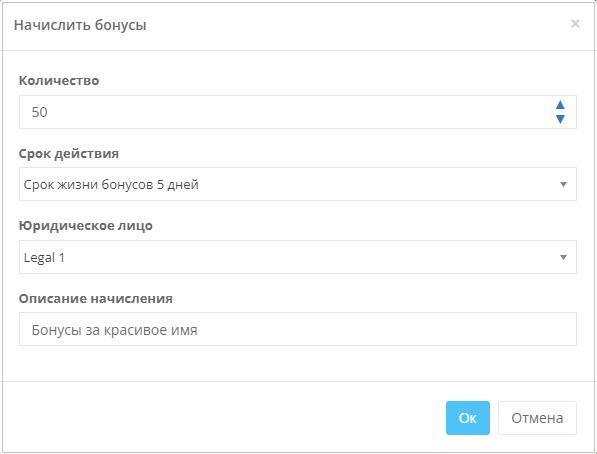
Task: Click the arrow of Срок действия dropdown
Action: click(563, 184)
